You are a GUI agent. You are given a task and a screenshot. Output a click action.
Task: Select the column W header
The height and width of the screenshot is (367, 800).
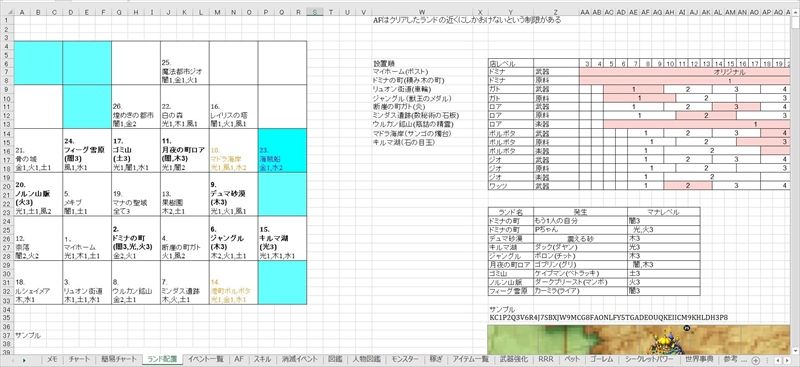click(x=422, y=12)
